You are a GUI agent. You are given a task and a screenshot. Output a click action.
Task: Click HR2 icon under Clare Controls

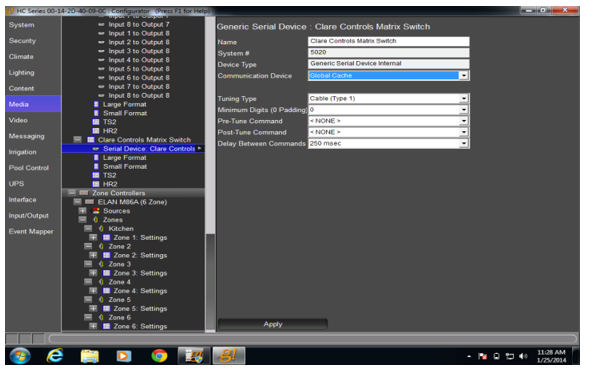(96, 184)
